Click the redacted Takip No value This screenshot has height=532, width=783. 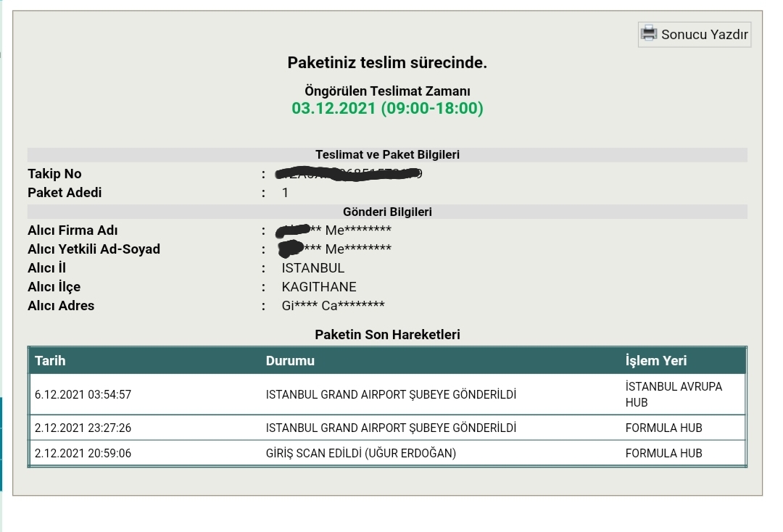tap(349, 174)
